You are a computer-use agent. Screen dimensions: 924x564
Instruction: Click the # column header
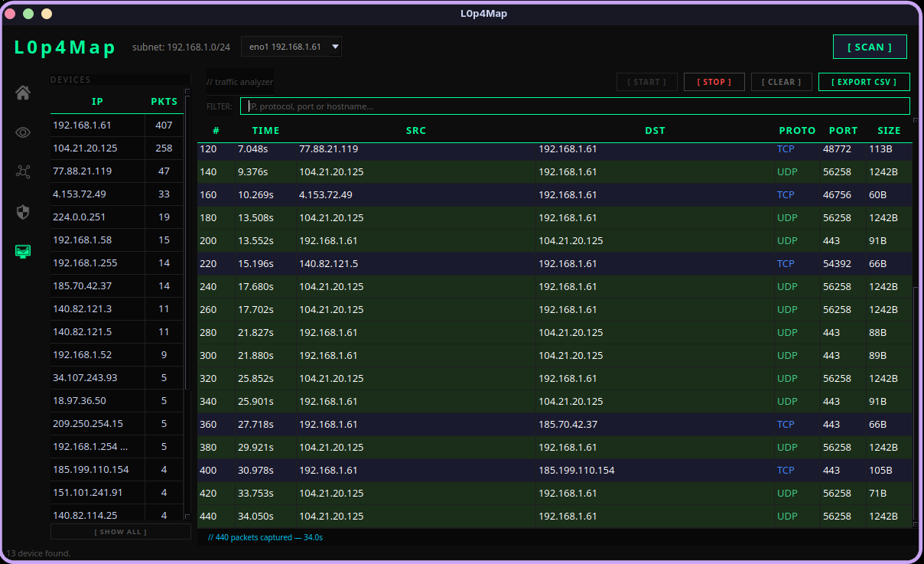point(216,130)
